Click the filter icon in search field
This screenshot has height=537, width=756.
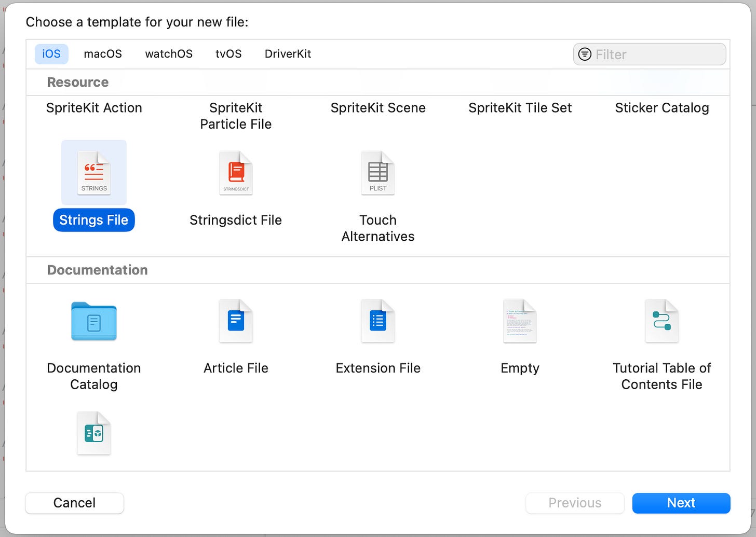pos(585,54)
